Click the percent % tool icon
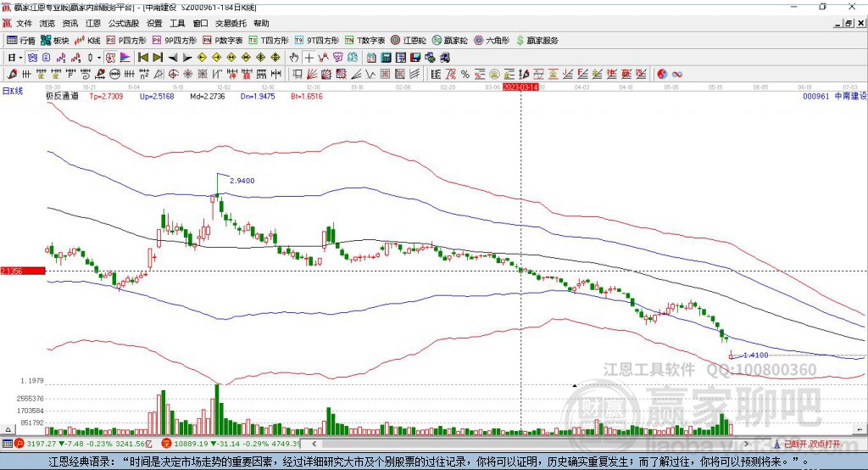Image resolution: width=868 pixels, height=470 pixels. [465, 74]
